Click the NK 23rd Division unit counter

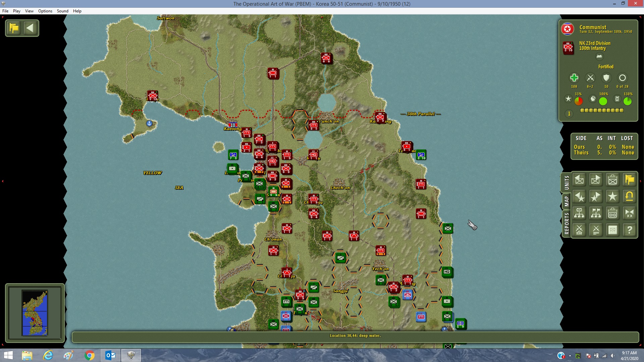tap(568, 48)
